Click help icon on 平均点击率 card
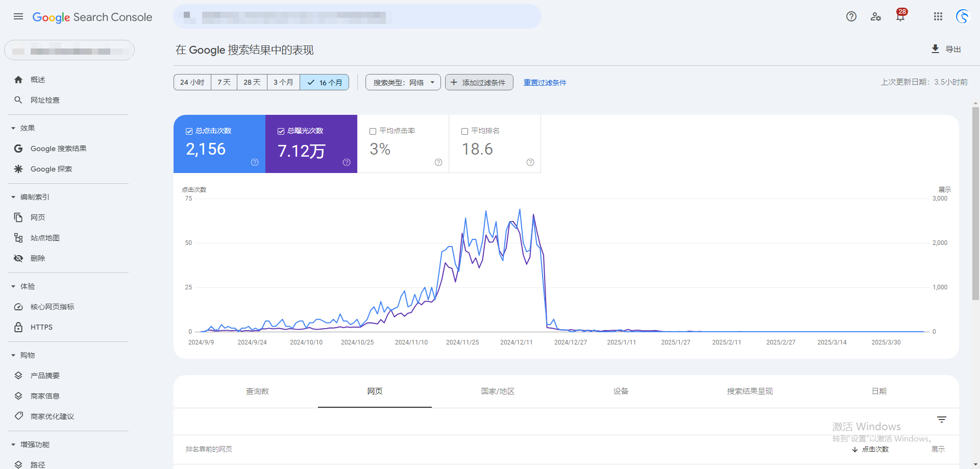This screenshot has width=980, height=469. click(x=438, y=162)
